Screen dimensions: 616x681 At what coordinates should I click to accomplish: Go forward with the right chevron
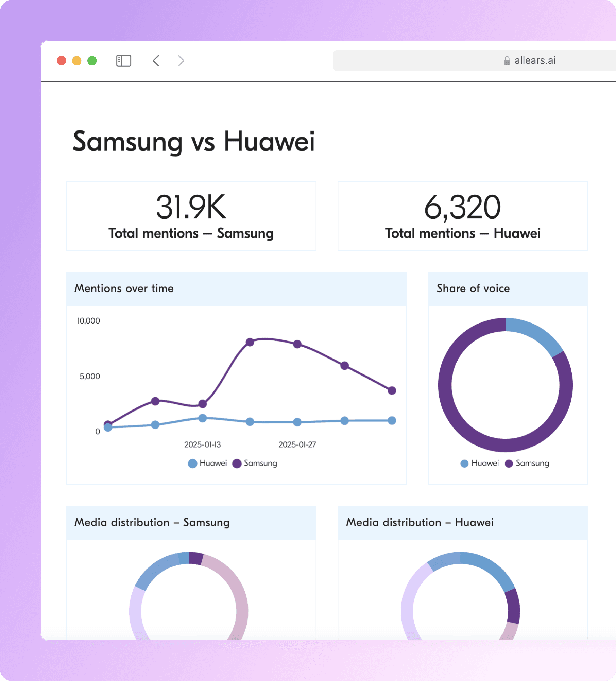[x=181, y=61]
